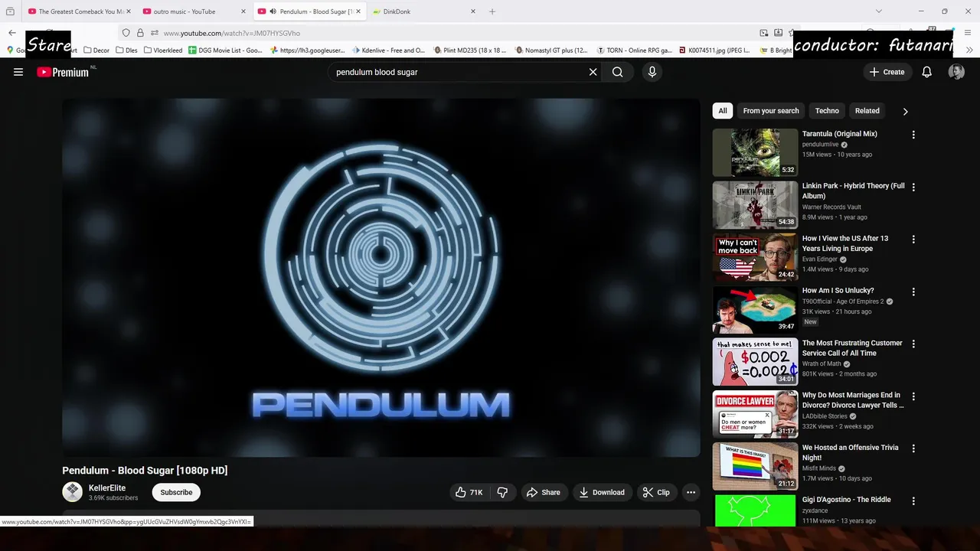Open Nomastyl GT plus bookmark
The height and width of the screenshot is (551, 980).
pyautogui.click(x=551, y=51)
